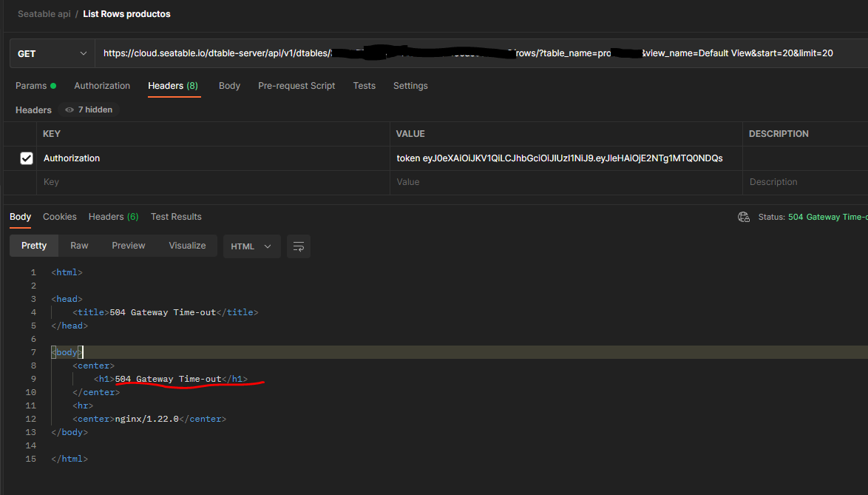View response Headers (6) tab

click(x=113, y=217)
